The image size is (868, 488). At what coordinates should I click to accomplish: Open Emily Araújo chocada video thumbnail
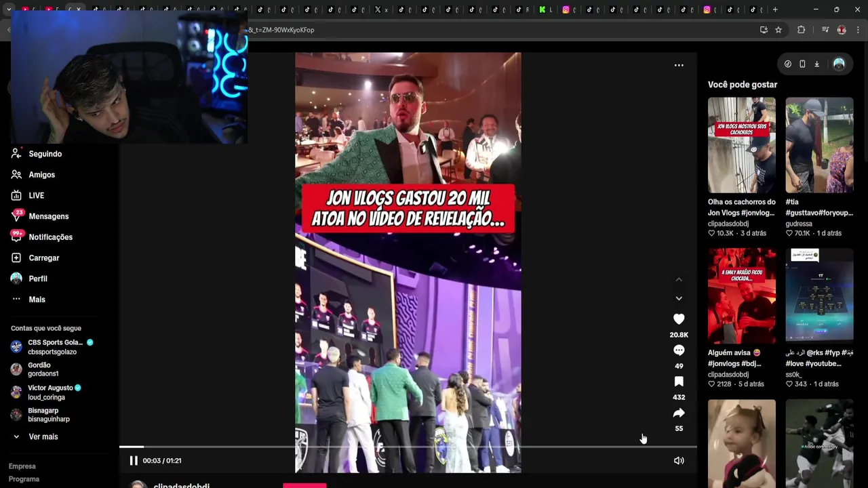click(742, 296)
